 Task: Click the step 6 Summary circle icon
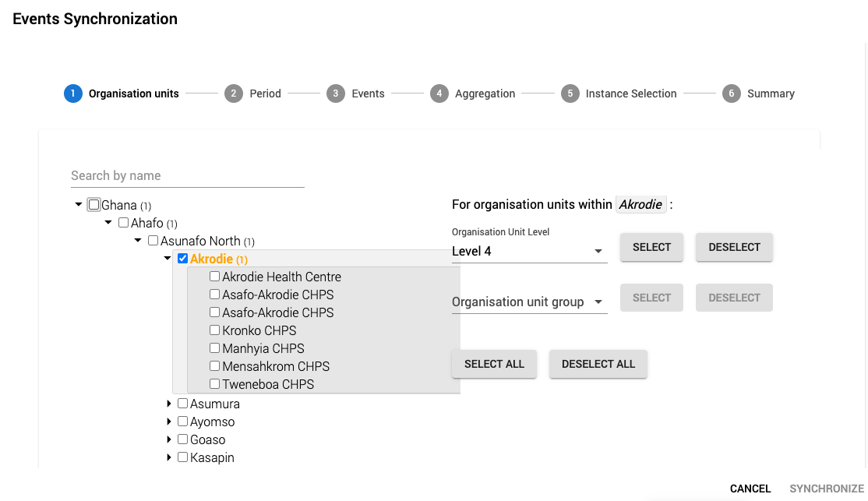[732, 93]
